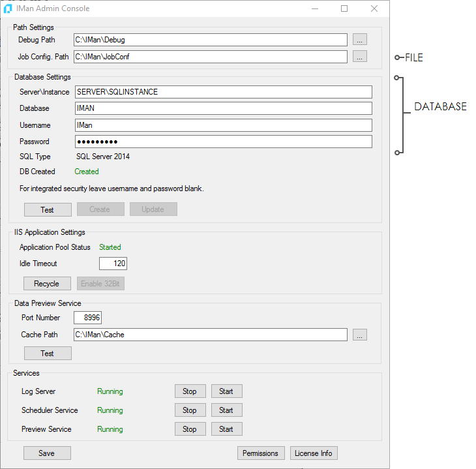This screenshot has height=469, width=476.
Task: Click the Database name field
Action: 222,108
